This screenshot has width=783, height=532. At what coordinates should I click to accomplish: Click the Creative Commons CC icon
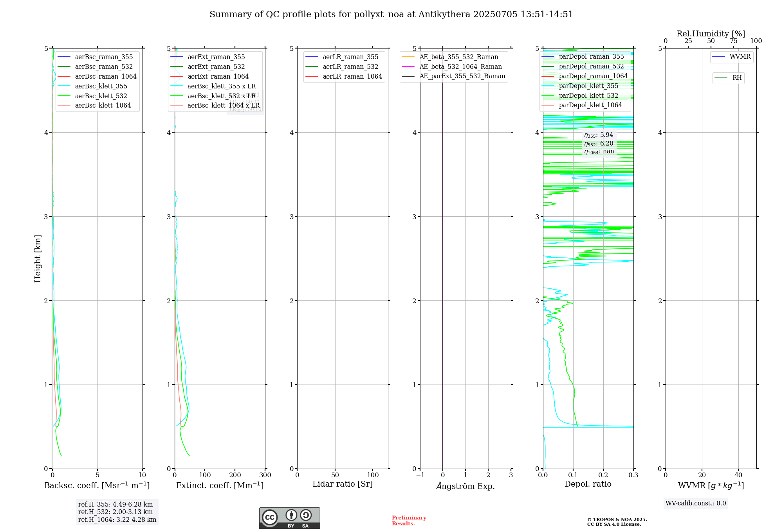coord(270,517)
